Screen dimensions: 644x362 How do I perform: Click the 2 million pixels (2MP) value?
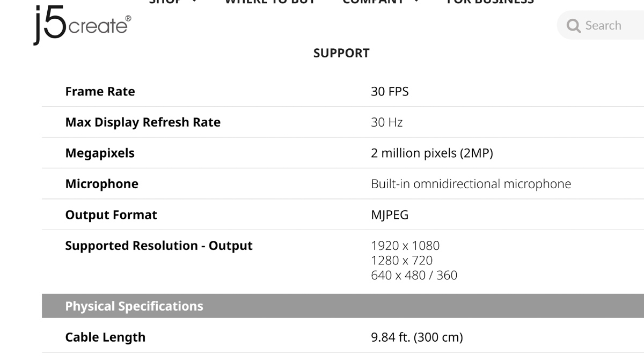click(x=432, y=153)
